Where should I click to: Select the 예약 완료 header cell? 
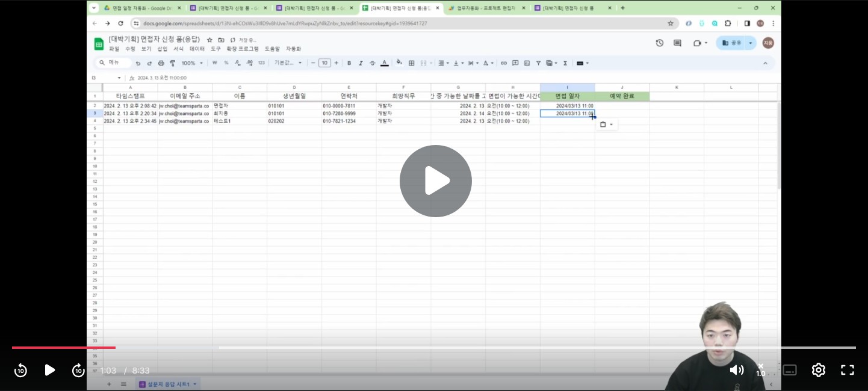click(622, 96)
